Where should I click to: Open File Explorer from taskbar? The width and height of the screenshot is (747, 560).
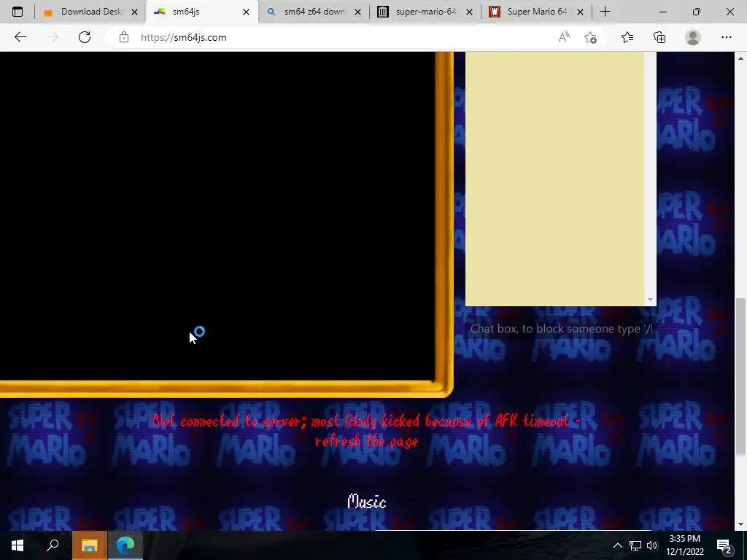(90, 545)
